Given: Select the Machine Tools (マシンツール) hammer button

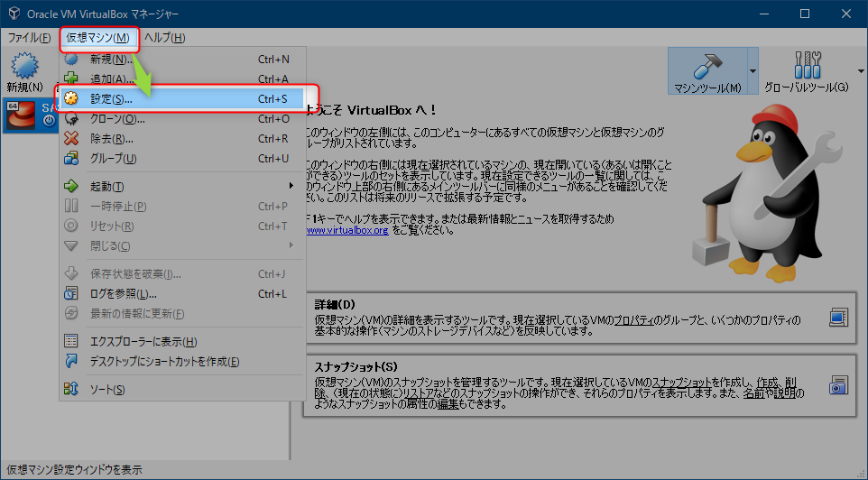Looking at the screenshot, I should tap(707, 71).
